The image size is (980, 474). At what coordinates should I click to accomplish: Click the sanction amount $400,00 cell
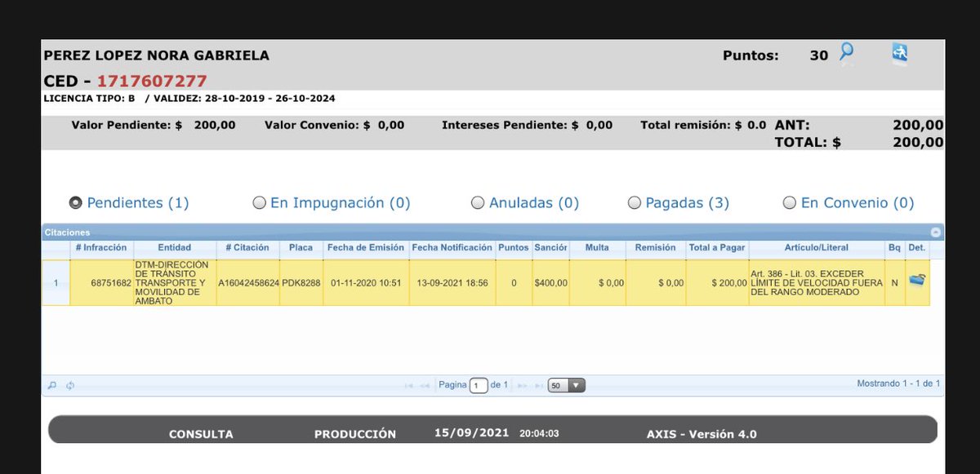[x=550, y=283]
